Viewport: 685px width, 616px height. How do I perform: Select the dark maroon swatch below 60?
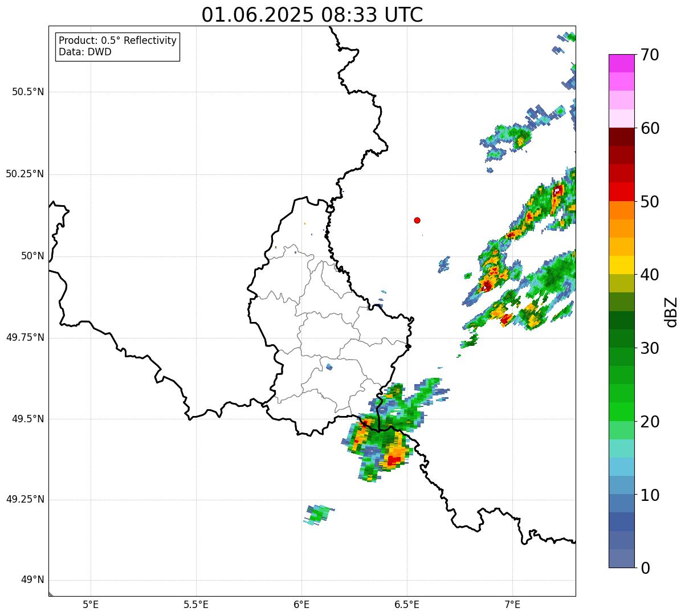tap(621, 137)
